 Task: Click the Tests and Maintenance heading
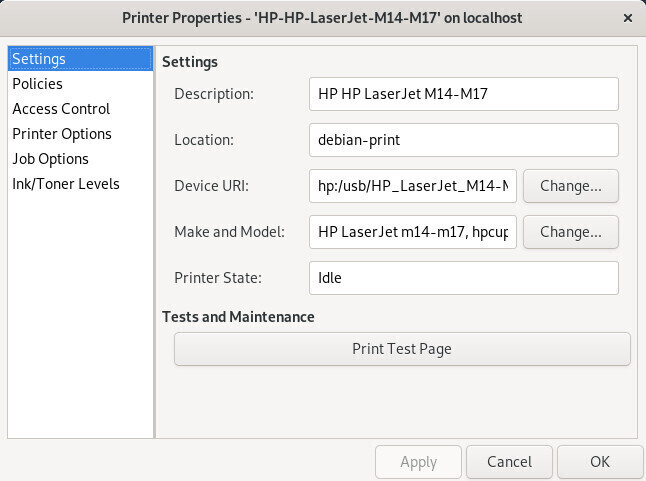(x=238, y=317)
